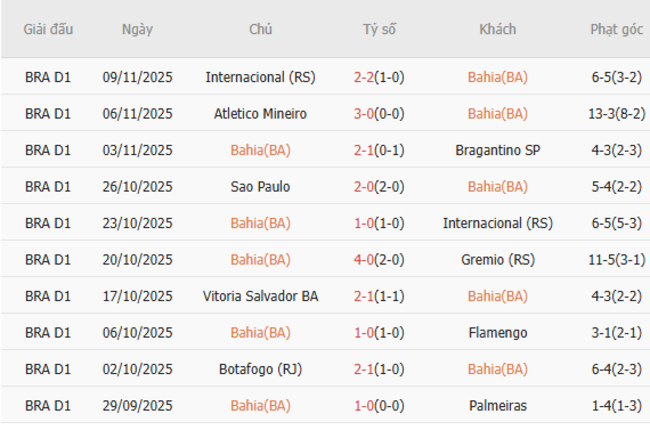Click the Internacional (RS) home team on 09/11/2025
The image size is (650, 430).
260,77
